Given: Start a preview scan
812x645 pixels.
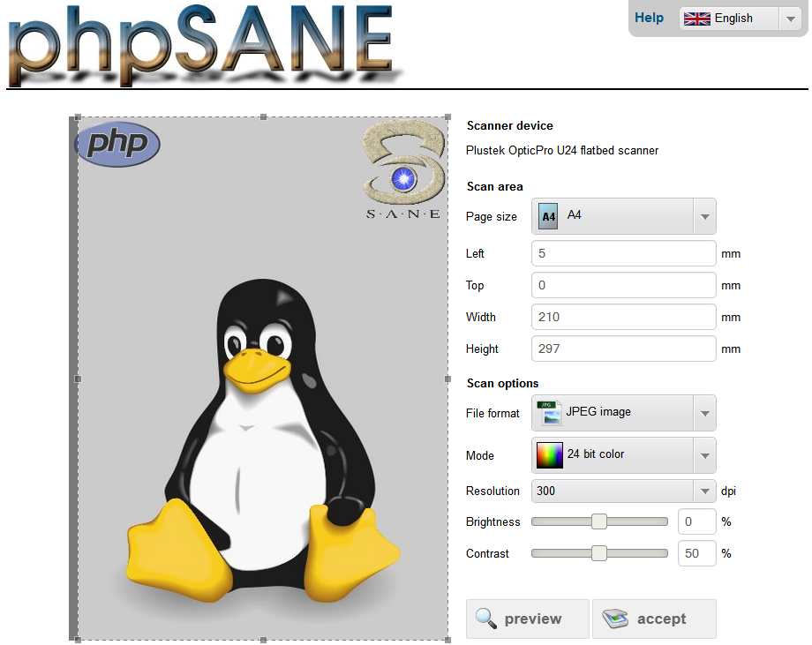Looking at the screenshot, I should (x=527, y=619).
